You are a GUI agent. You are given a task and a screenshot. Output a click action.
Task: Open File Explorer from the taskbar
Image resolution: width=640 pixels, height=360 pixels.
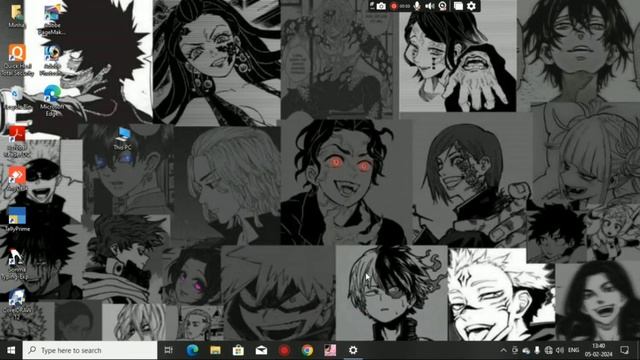[x=216, y=350]
